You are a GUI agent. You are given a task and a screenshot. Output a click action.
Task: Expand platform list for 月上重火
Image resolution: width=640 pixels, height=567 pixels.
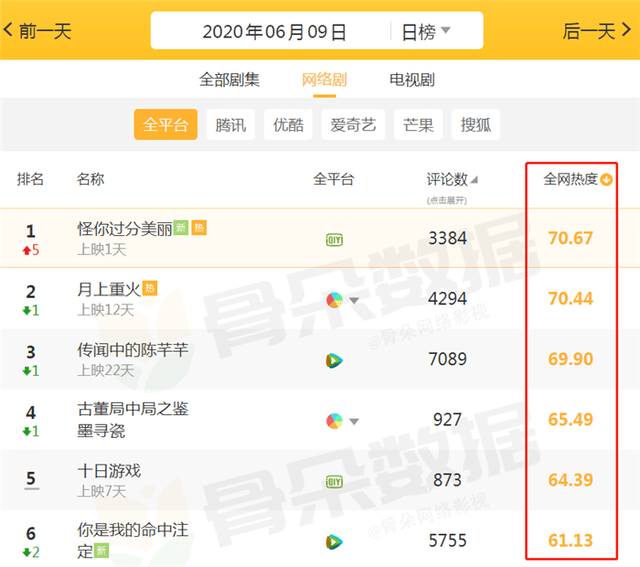point(354,301)
